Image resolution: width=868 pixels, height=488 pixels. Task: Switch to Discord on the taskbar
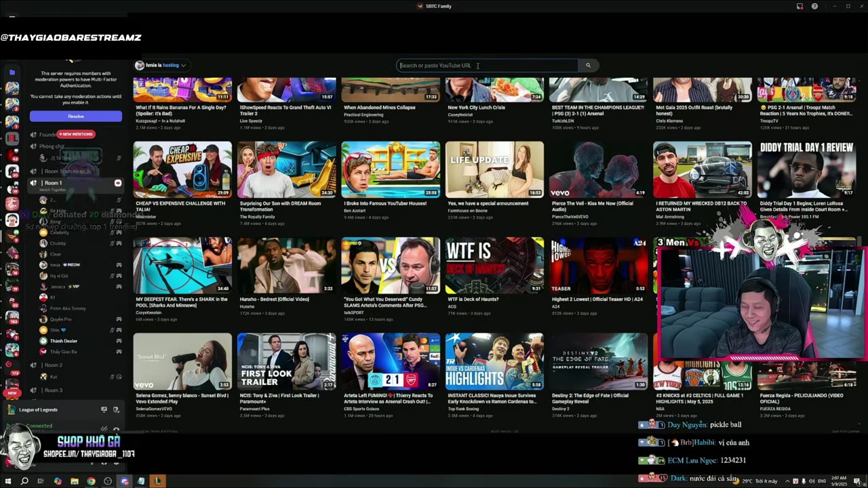125,481
